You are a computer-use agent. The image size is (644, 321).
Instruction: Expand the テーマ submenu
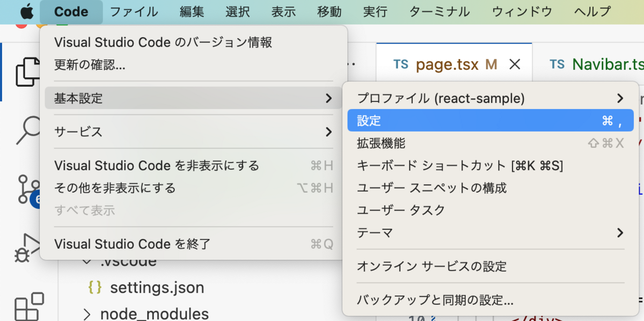(x=491, y=233)
